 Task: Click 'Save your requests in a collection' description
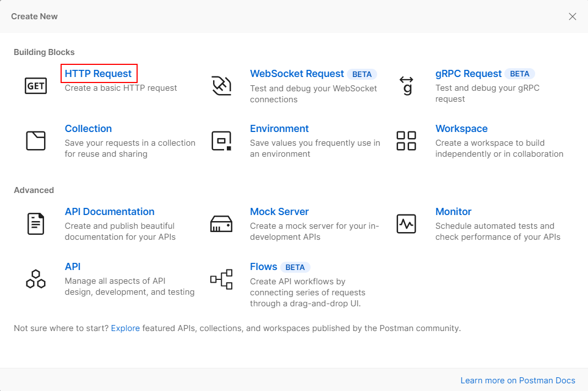point(130,148)
